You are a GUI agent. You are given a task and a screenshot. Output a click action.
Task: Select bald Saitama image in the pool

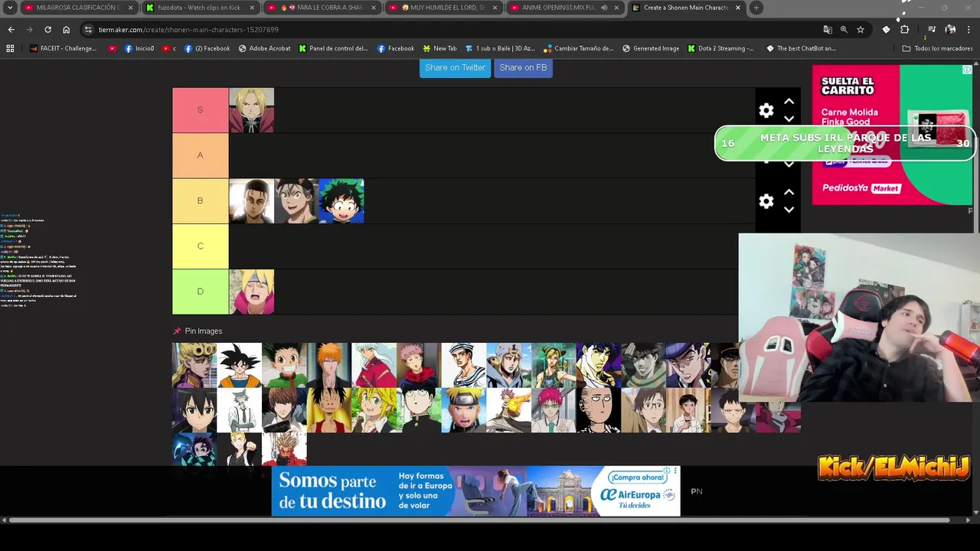point(599,410)
